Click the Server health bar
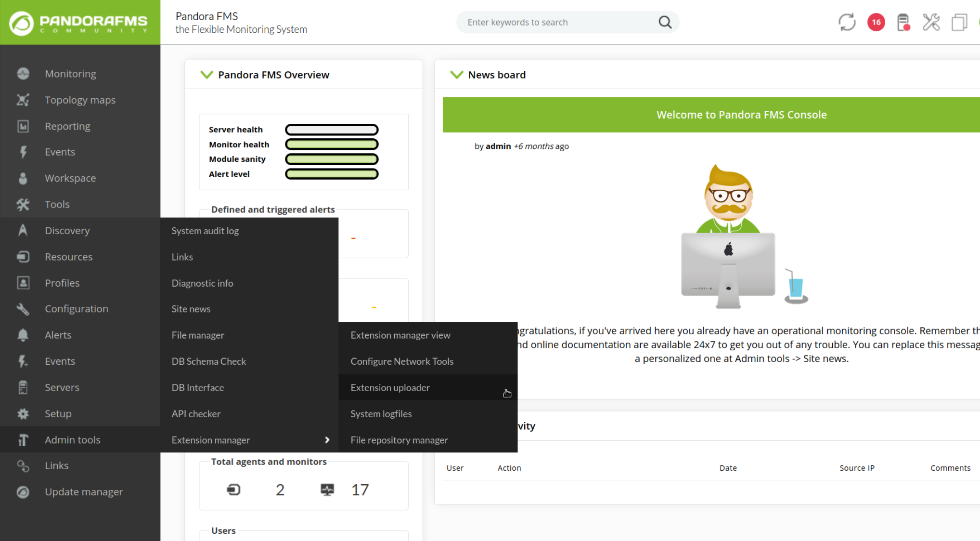This screenshot has height=541, width=980. point(332,130)
